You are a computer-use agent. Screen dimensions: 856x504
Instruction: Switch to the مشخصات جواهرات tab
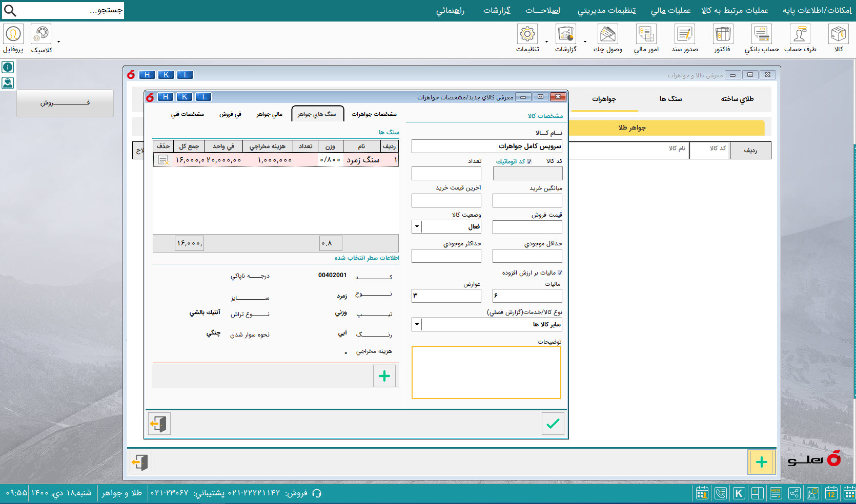[x=374, y=114]
